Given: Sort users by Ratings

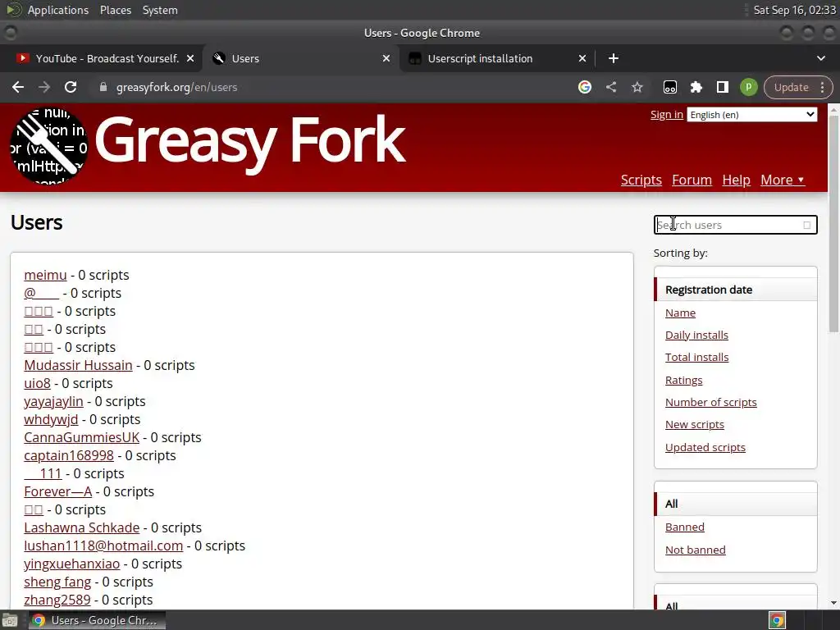Looking at the screenshot, I should click(683, 381).
